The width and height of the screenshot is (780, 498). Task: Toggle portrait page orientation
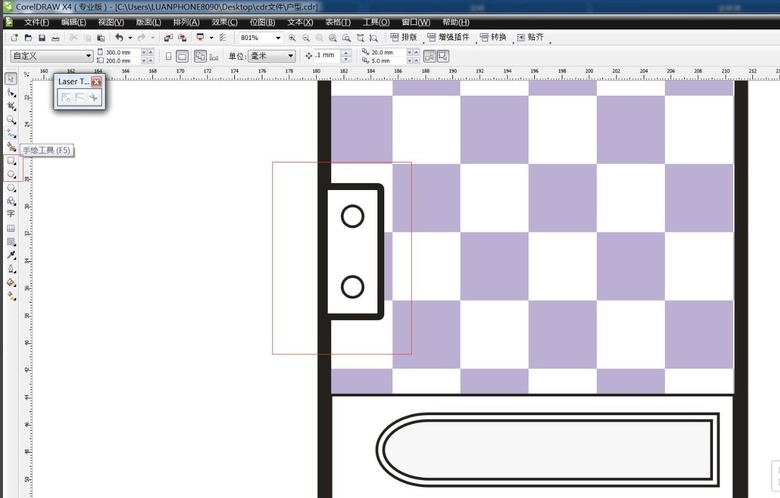pyautogui.click(x=168, y=56)
